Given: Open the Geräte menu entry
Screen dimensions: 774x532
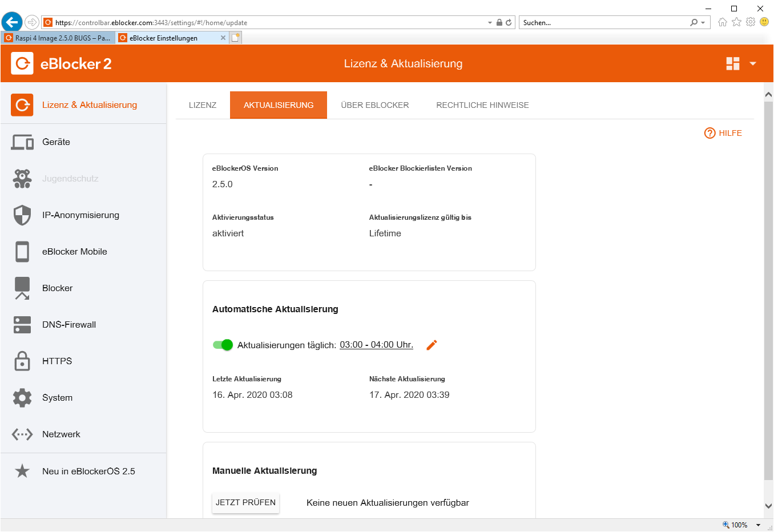Looking at the screenshot, I should [x=83, y=142].
